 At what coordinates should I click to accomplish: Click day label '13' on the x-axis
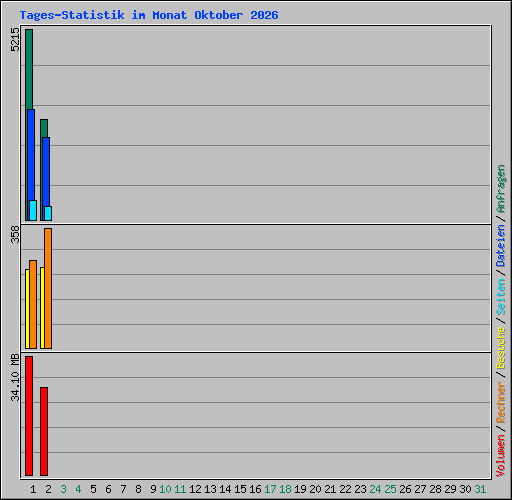210,489
